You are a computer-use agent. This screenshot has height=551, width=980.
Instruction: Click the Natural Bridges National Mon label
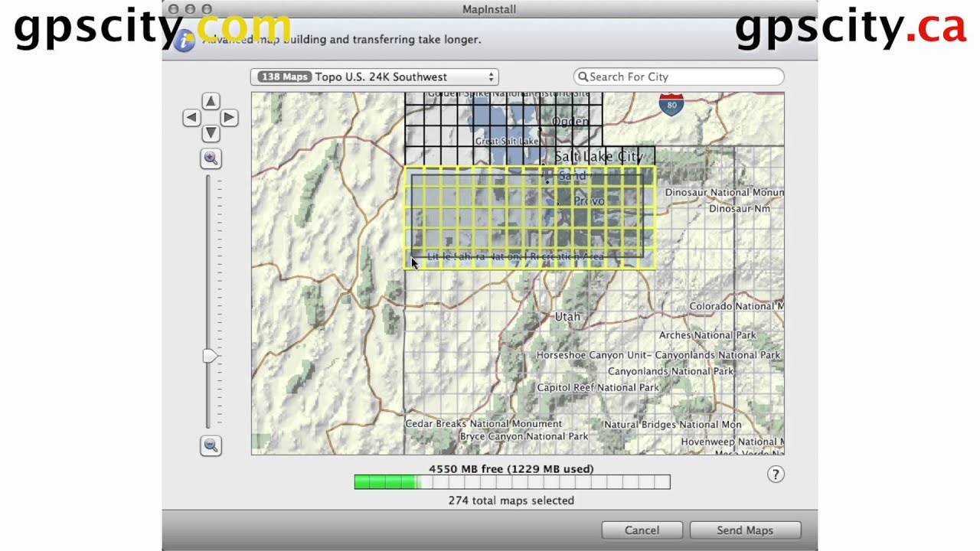[x=672, y=425]
